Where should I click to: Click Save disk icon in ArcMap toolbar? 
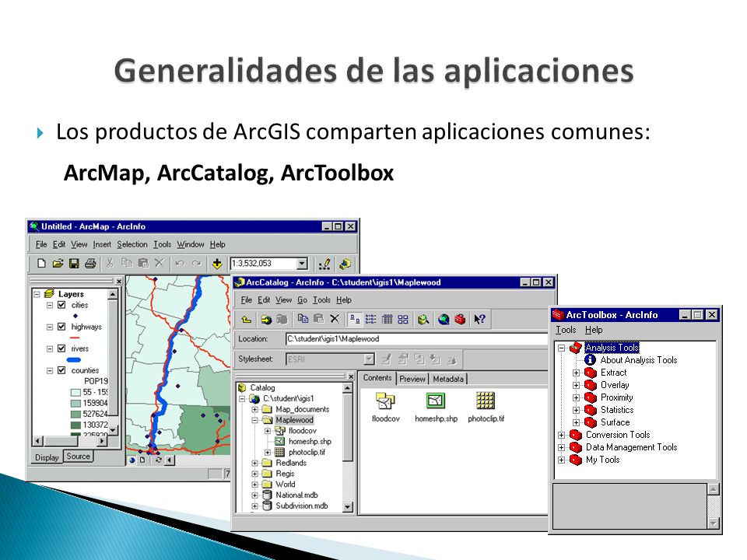(x=74, y=264)
